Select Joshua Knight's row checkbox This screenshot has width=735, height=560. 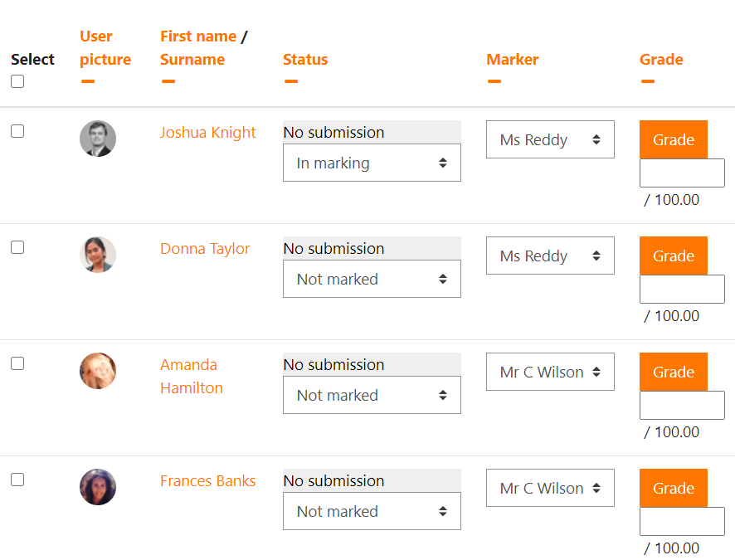tap(17, 131)
